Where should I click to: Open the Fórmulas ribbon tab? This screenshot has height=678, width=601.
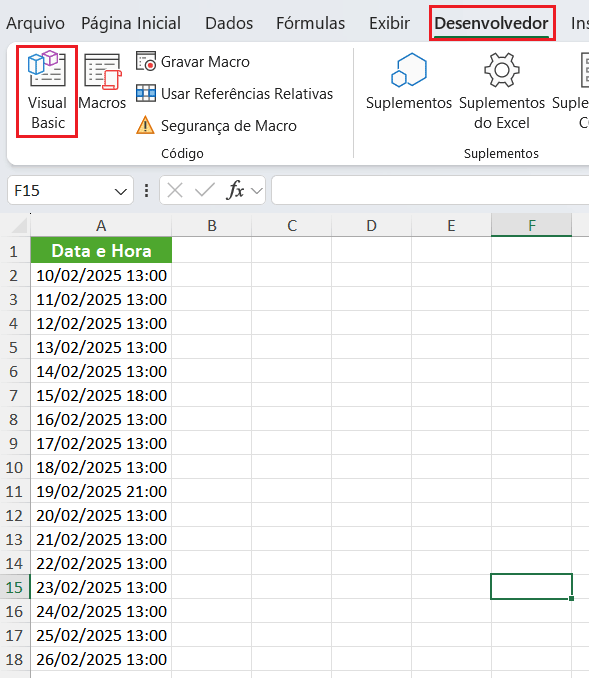(x=310, y=23)
